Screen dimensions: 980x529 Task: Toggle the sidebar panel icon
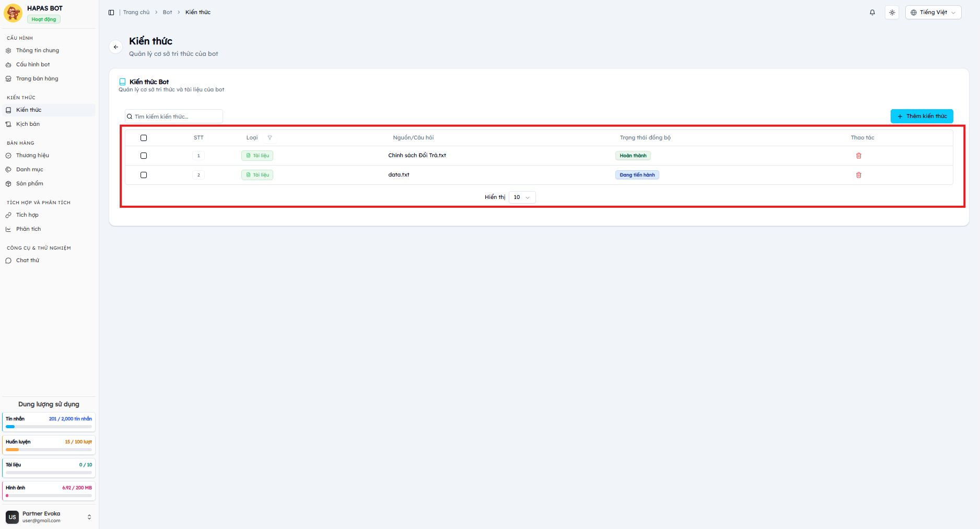[x=111, y=13]
